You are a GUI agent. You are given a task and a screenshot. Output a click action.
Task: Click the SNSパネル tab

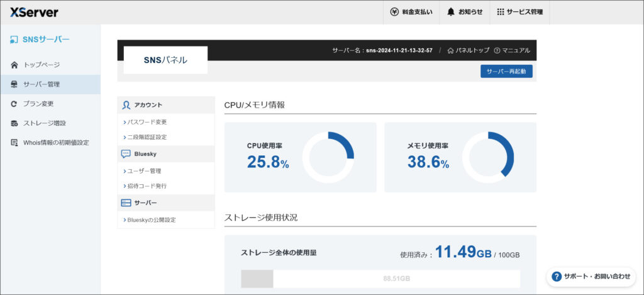coord(165,60)
